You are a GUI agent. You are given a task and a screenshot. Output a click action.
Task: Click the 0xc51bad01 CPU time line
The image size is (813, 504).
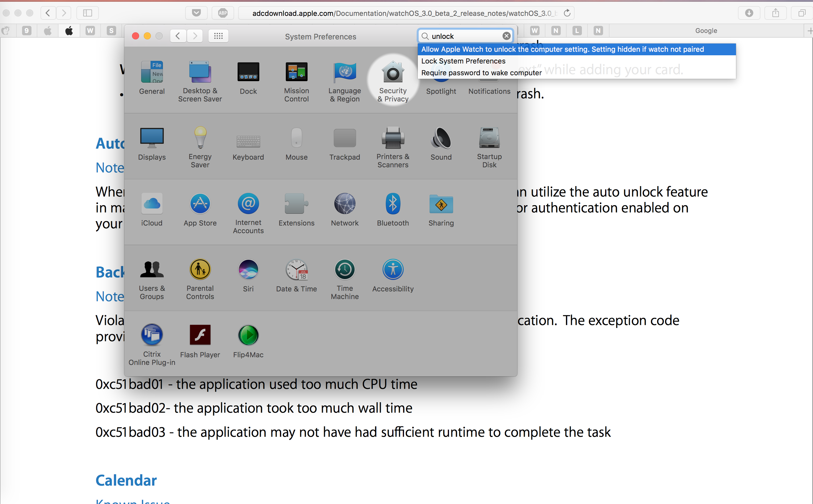[x=256, y=384]
